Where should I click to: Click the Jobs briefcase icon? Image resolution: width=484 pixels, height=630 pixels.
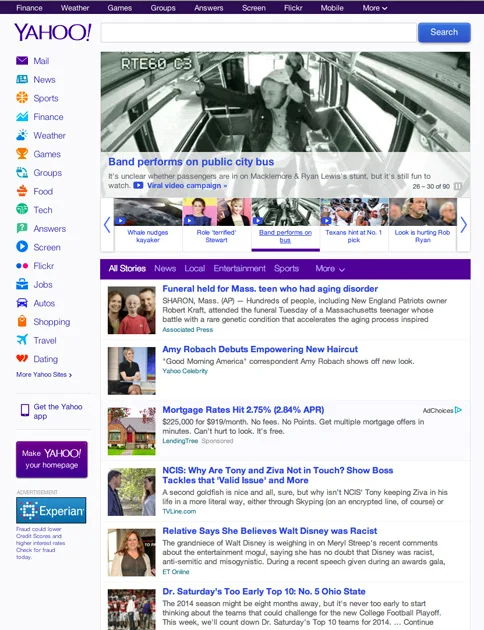click(x=22, y=284)
